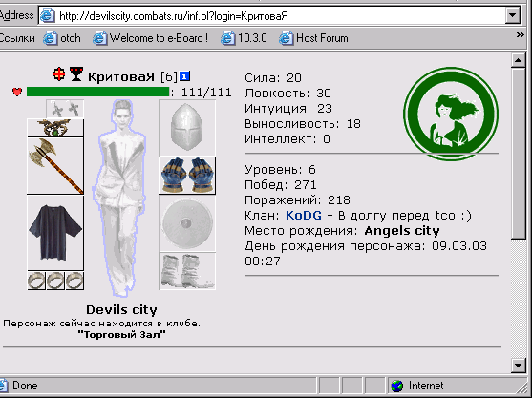Click the red cross alignment icon
Viewport: 532px width, 398px height.
59,73
